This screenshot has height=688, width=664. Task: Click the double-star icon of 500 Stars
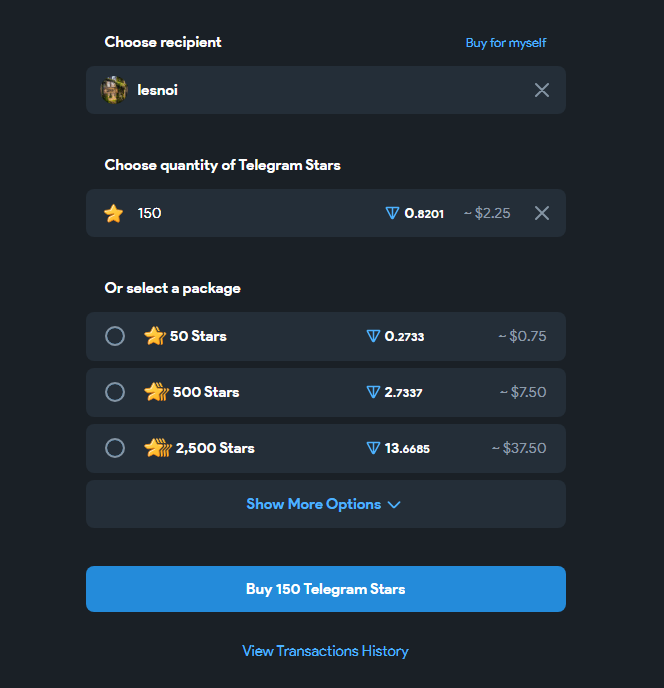tap(156, 392)
